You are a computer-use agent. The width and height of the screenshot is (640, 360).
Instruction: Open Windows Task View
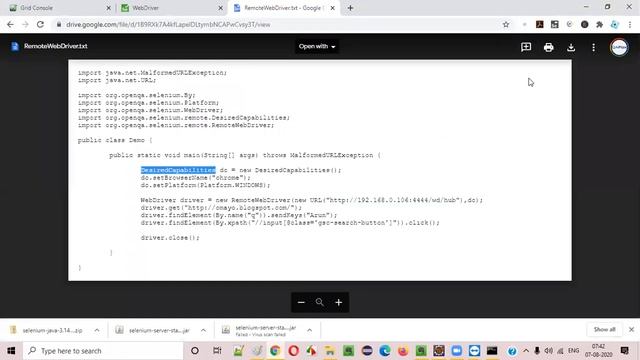pos(217,351)
